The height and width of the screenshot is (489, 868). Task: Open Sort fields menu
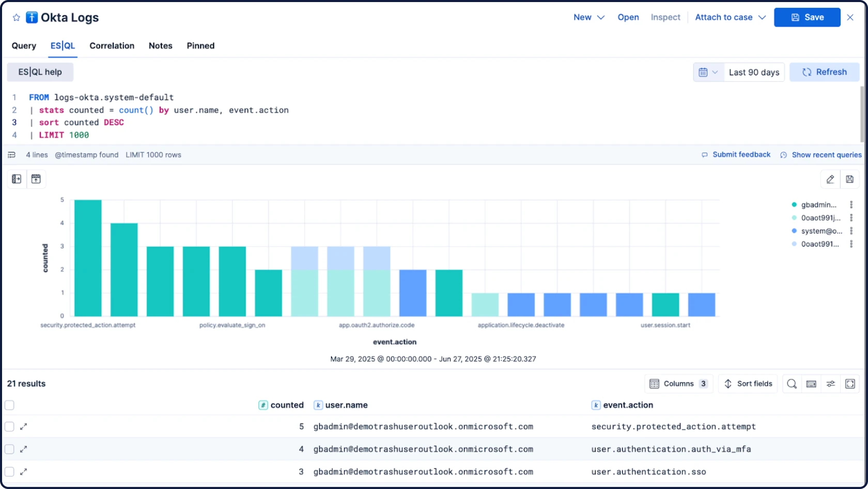(x=748, y=384)
